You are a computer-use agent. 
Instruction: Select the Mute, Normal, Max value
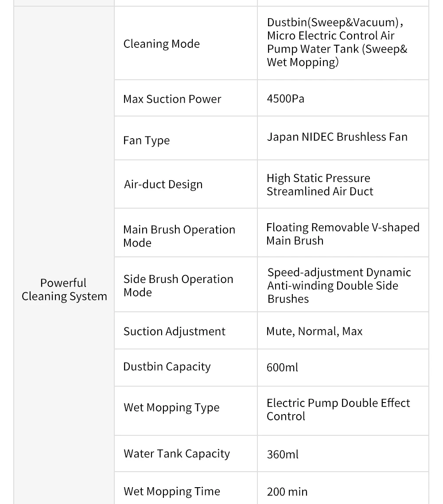click(315, 331)
